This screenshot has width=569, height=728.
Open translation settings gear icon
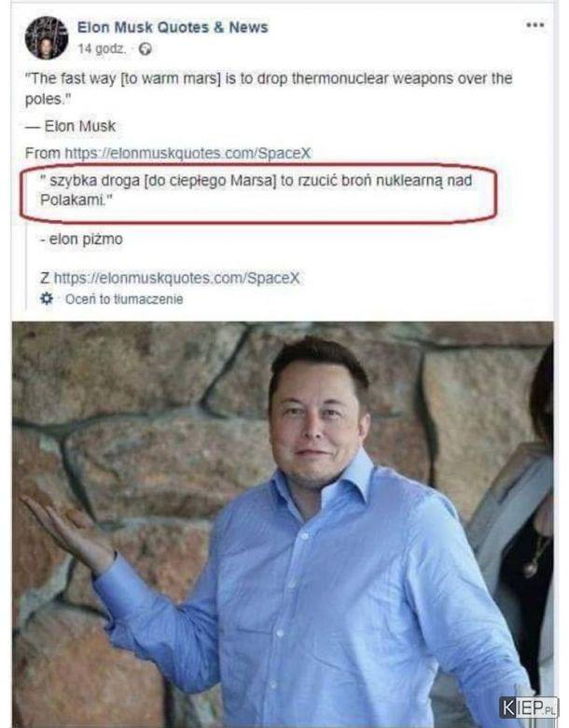47,298
